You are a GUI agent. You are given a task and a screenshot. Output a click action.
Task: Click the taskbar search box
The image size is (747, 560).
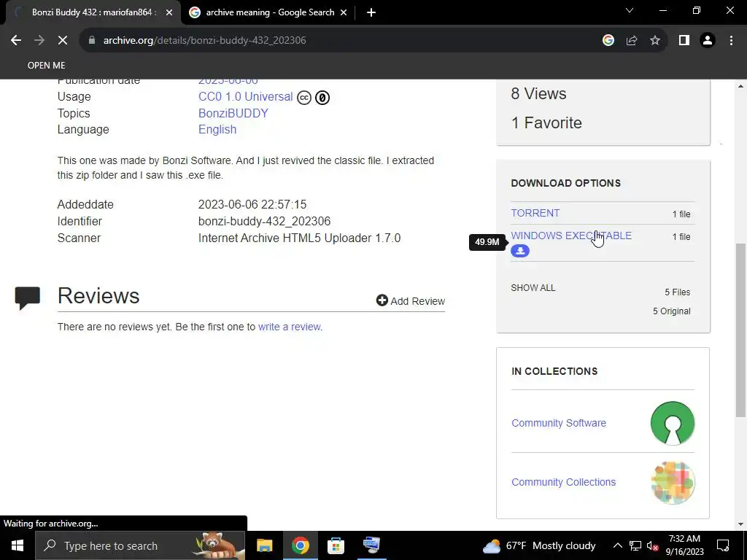click(x=140, y=545)
